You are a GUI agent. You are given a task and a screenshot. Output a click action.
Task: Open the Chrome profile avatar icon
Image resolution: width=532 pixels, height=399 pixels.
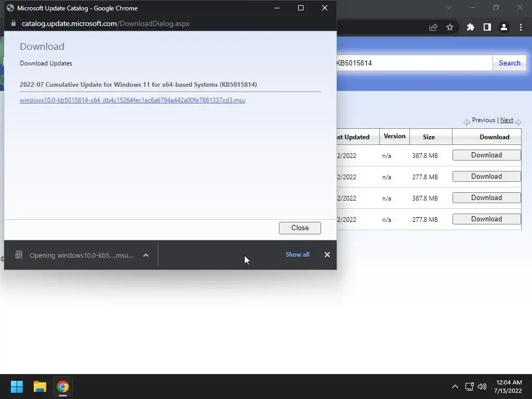pos(504,27)
